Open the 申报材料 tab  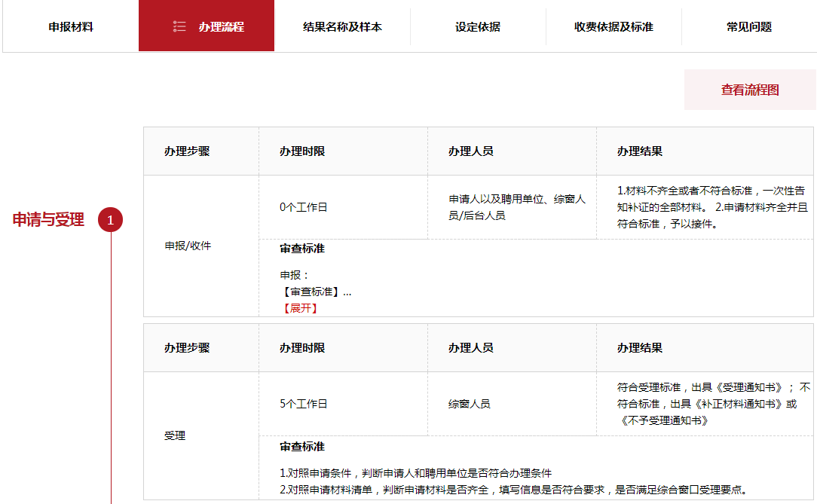pos(71,26)
